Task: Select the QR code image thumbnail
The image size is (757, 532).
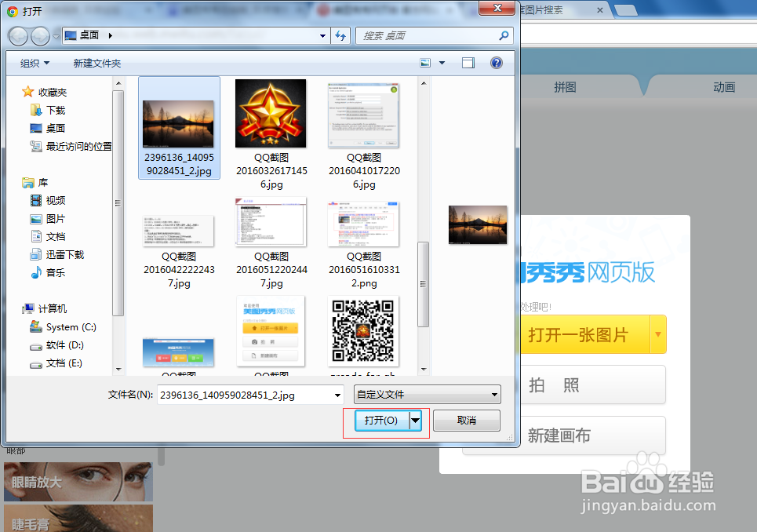Action: [x=362, y=331]
